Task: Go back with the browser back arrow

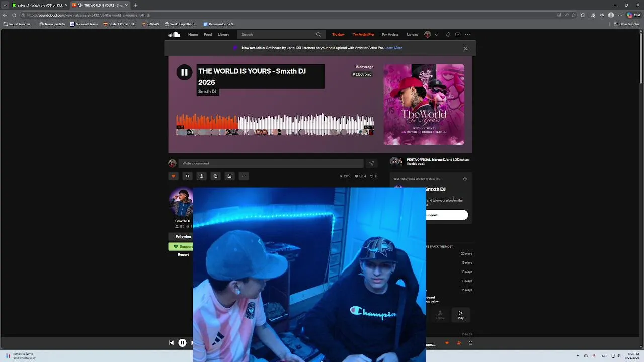Action: tap(5, 15)
